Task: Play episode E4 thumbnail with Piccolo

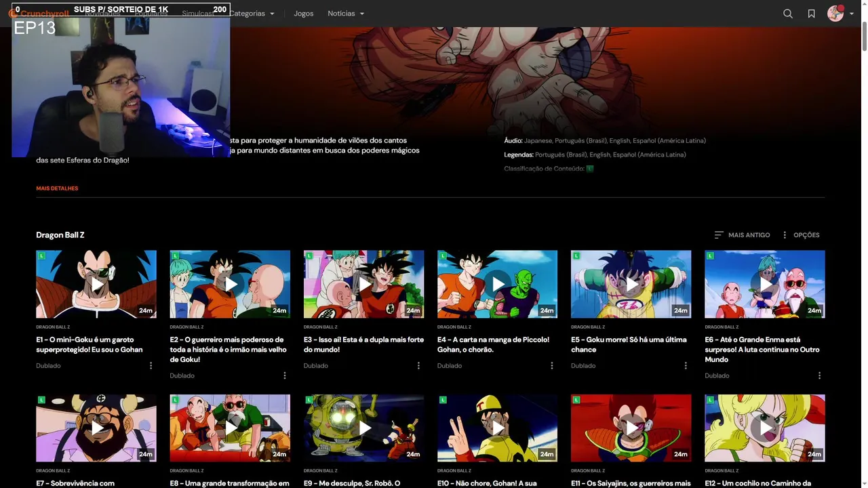Action: (x=498, y=284)
